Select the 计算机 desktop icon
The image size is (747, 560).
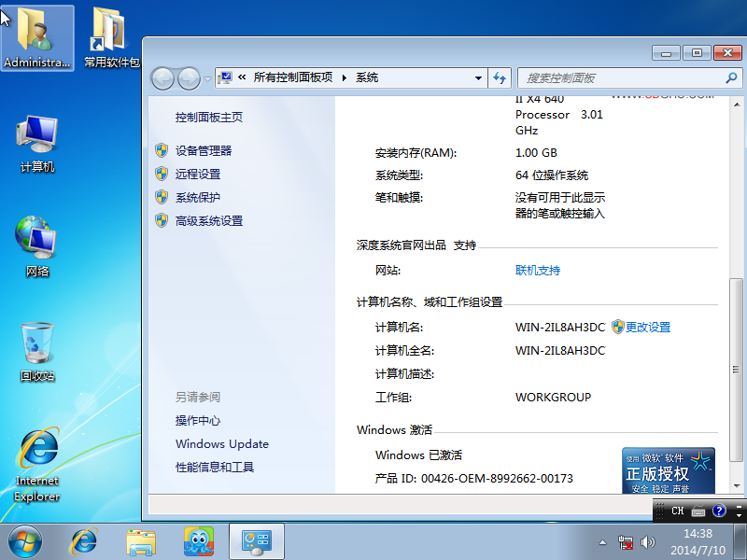(36, 144)
